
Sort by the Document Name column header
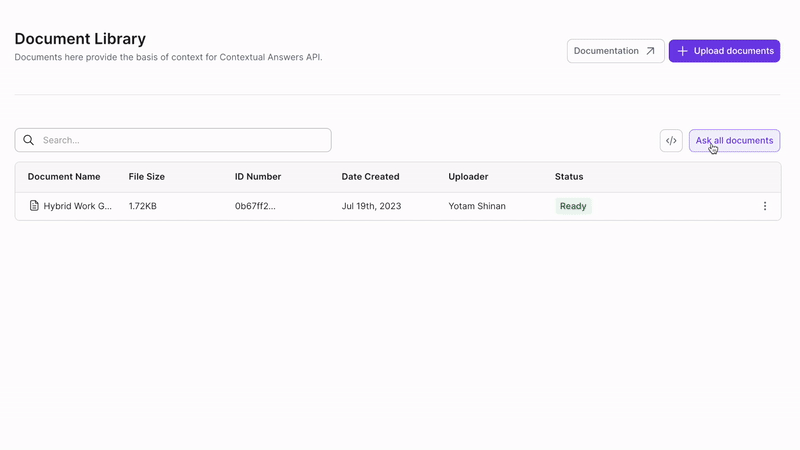tap(64, 177)
